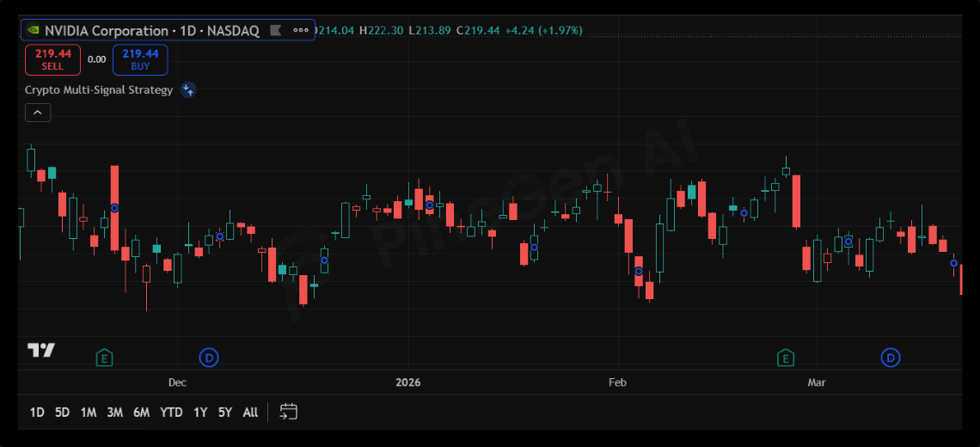Select the 1M date range
Image resolution: width=980 pixels, height=447 pixels.
pyautogui.click(x=89, y=413)
